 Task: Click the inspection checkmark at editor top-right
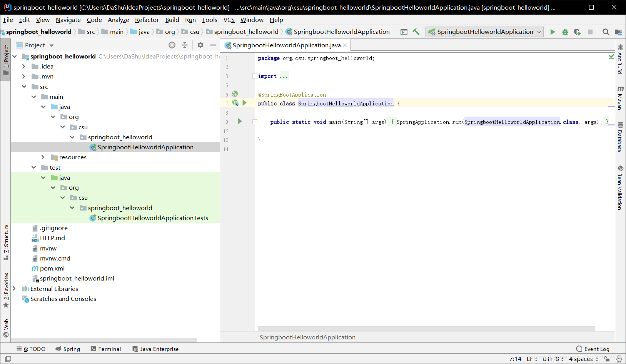click(x=611, y=57)
